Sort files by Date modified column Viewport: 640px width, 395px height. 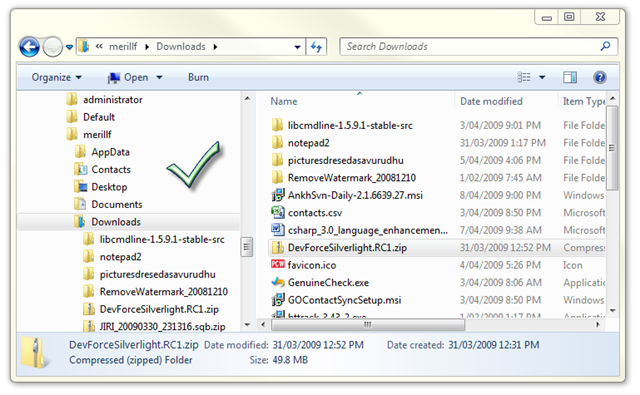[491, 101]
